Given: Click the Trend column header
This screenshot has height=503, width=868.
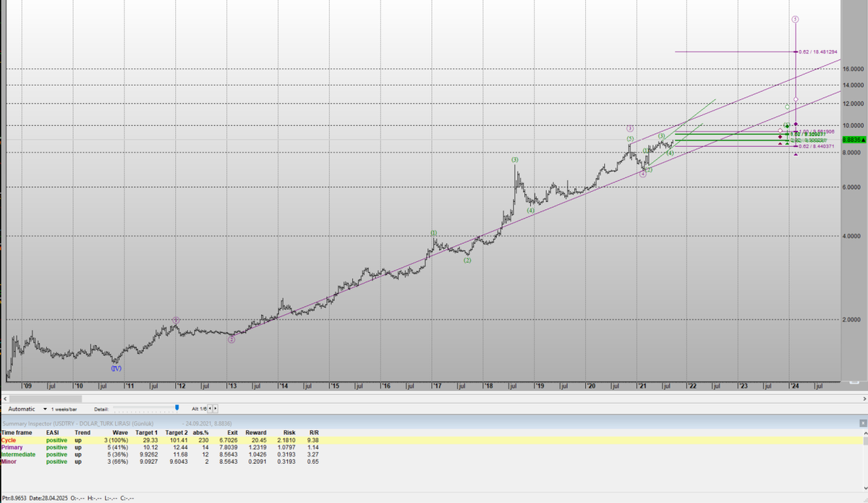Looking at the screenshot, I should coord(82,432).
